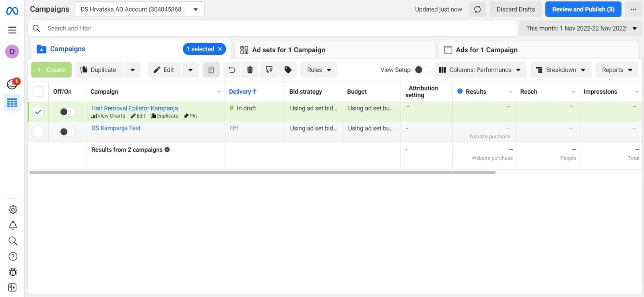Click the clipboard paste icon
This screenshot has height=297, width=644.
pyautogui.click(x=211, y=70)
